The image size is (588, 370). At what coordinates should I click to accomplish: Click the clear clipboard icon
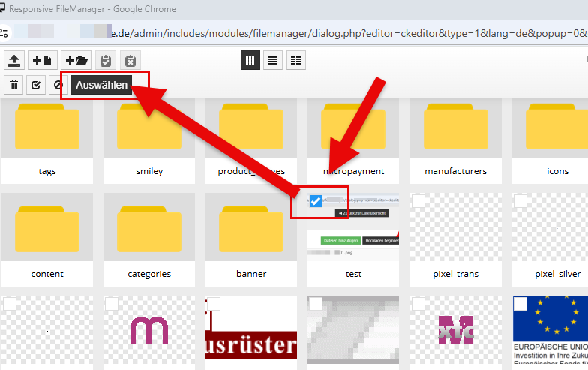pos(130,61)
